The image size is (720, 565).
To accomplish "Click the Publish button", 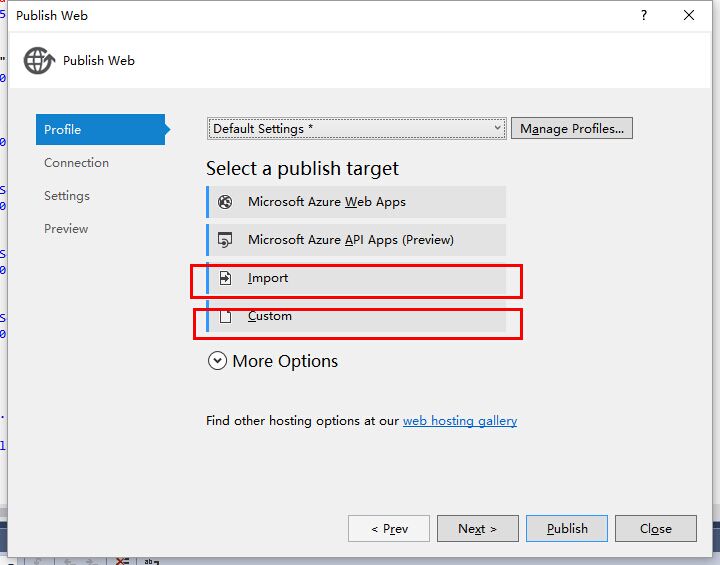I will [567, 529].
